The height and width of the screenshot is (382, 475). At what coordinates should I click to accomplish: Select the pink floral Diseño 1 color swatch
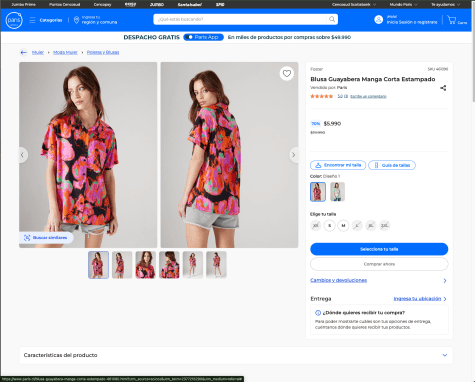pyautogui.click(x=318, y=192)
